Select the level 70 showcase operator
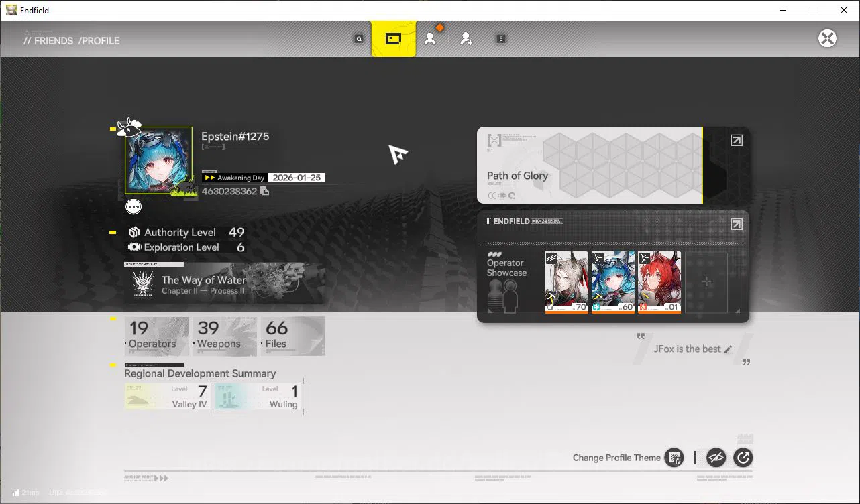The height and width of the screenshot is (504, 860). click(567, 282)
